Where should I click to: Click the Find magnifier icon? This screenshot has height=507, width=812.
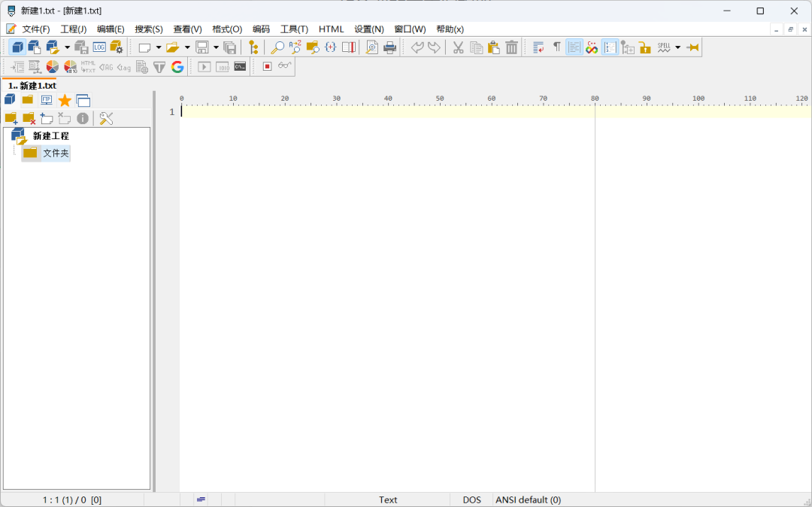(277, 47)
